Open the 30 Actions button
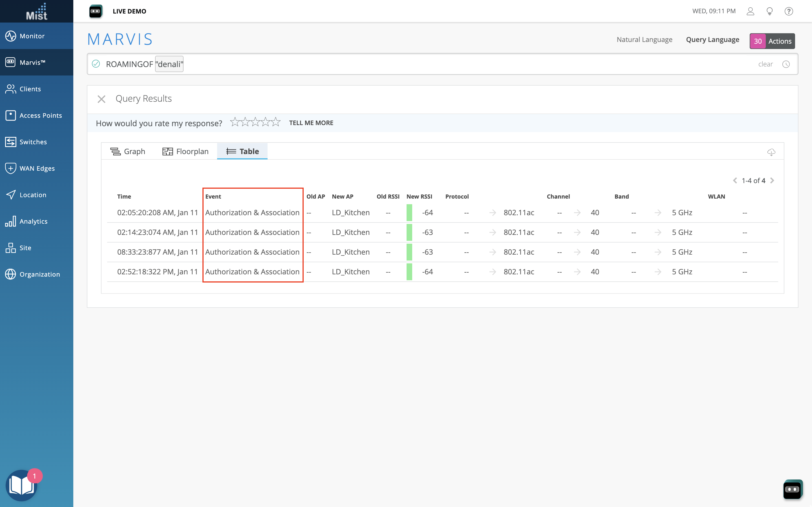Screen dimensions: 812x507 [x=772, y=41]
